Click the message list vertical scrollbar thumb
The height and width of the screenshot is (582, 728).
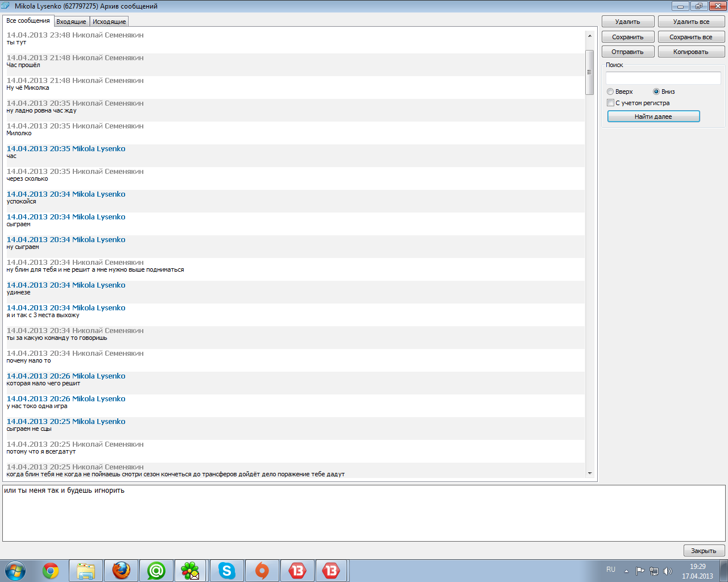click(x=590, y=72)
